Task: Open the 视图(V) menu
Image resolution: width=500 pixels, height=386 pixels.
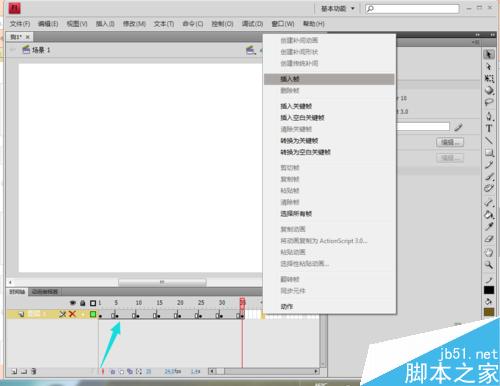Action: tap(77, 24)
